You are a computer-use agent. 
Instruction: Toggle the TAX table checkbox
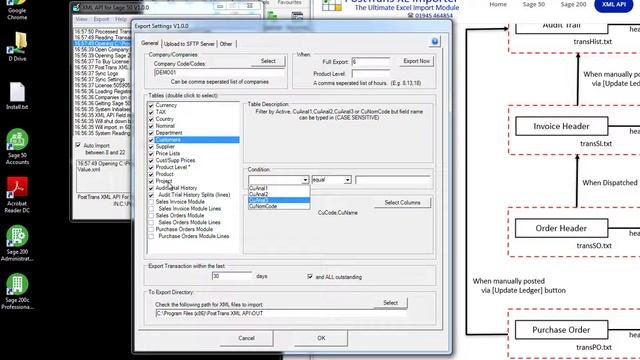(x=151, y=112)
